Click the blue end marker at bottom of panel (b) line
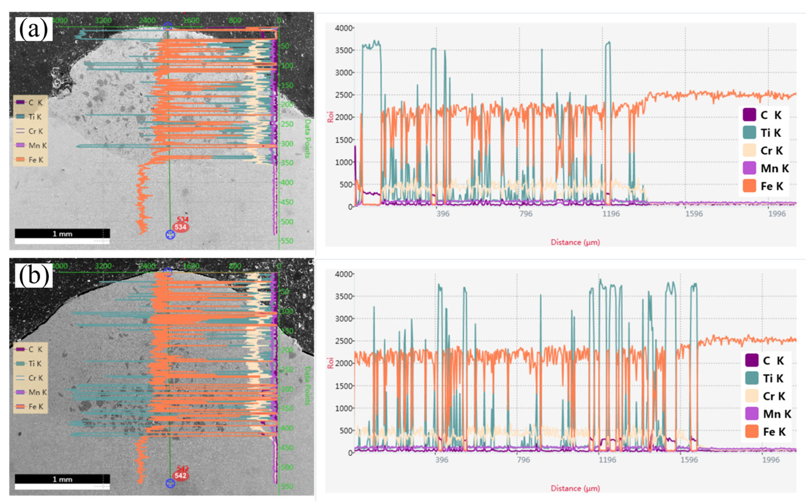Viewport: 812px width, 504px height. (170, 483)
